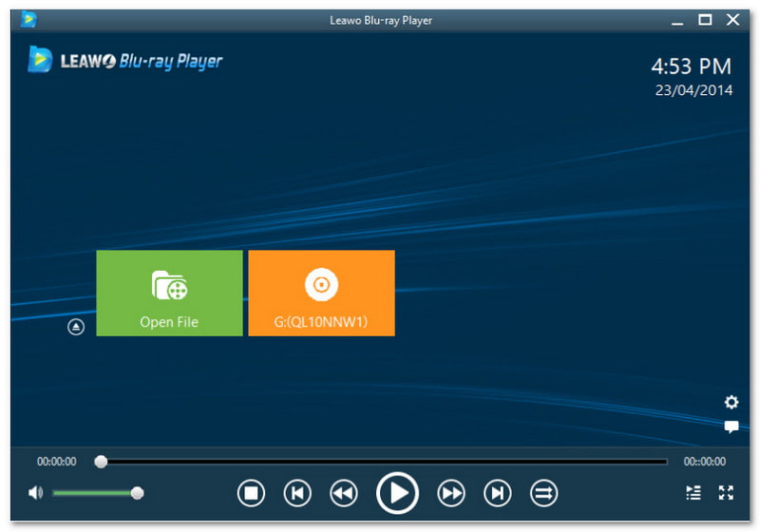The width and height of the screenshot is (760, 532).
Task: Open the playlist panel icon
Action: [693, 493]
